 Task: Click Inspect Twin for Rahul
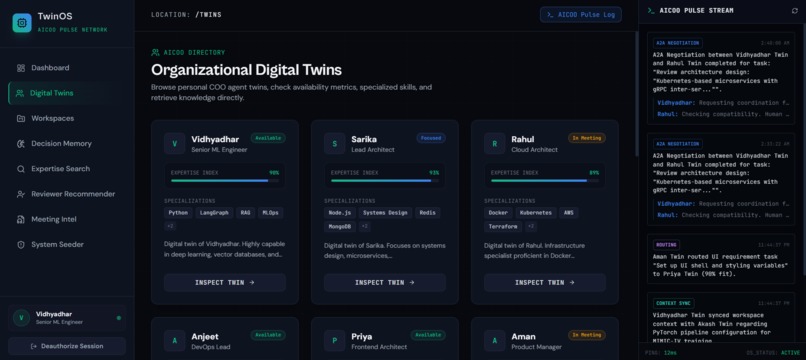click(545, 282)
